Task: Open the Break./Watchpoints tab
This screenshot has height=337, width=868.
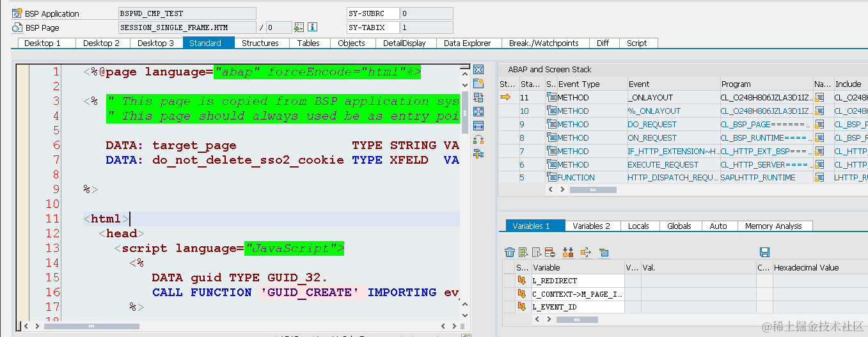Action: (x=544, y=43)
